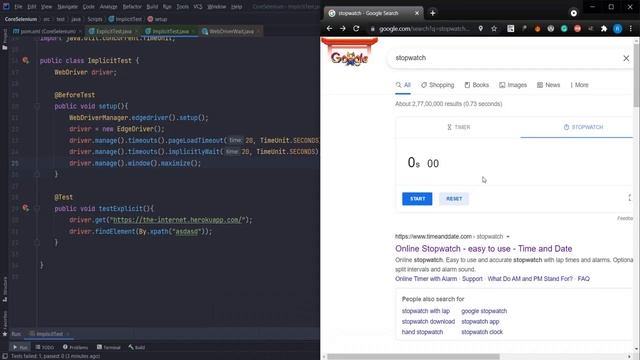The height and width of the screenshot is (360, 640).
Task: Open the Chrome three-dot menu
Action: (x=631, y=29)
